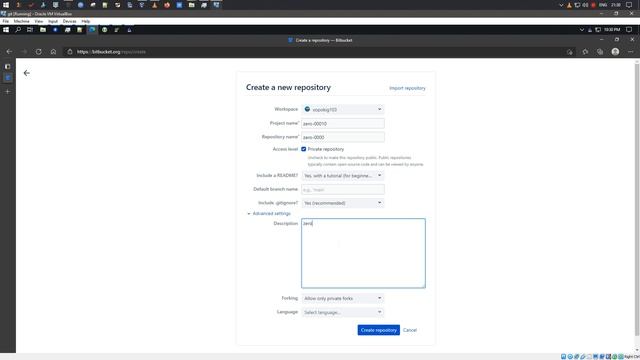
Task: Reload the page with refresh icon
Action: [x=38, y=52]
